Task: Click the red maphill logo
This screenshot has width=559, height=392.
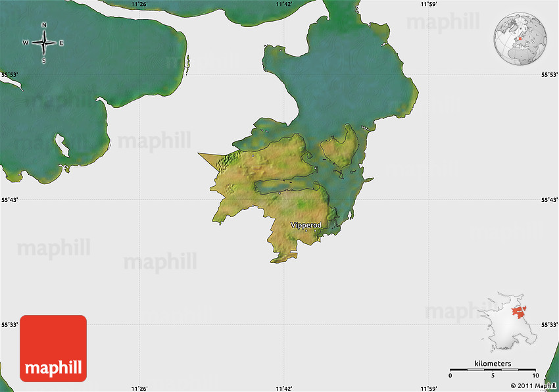Action: (x=53, y=348)
